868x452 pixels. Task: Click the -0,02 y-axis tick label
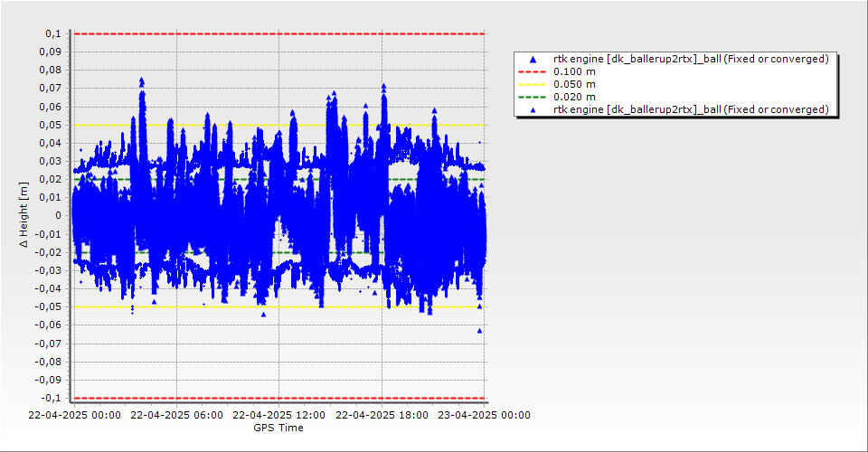pos(48,252)
